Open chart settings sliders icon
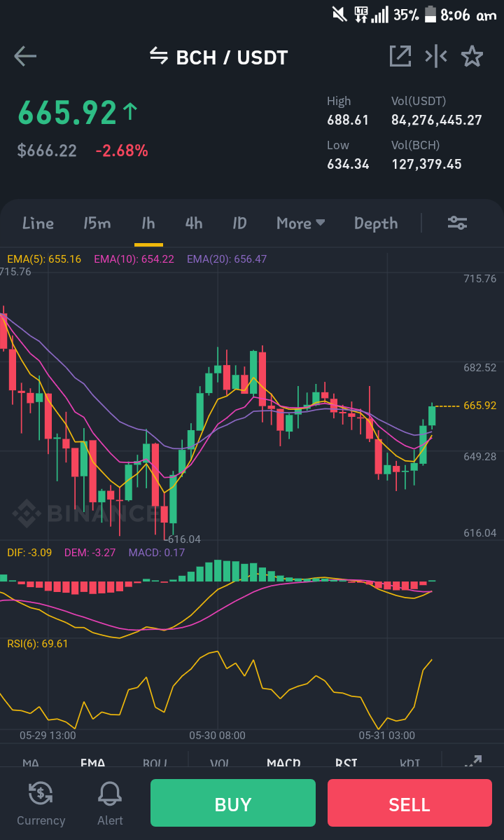Screen dimensions: 504x840 (458, 223)
